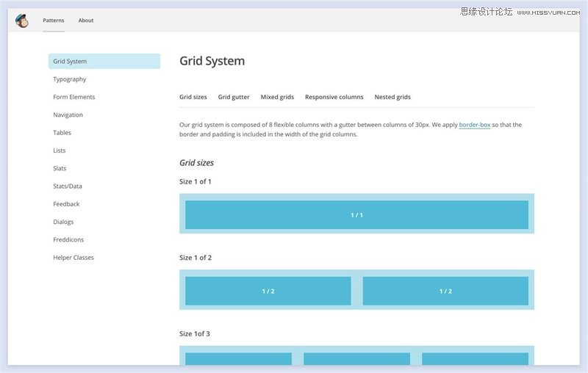Open Lists in sidebar
The image size is (588, 373).
(x=60, y=151)
